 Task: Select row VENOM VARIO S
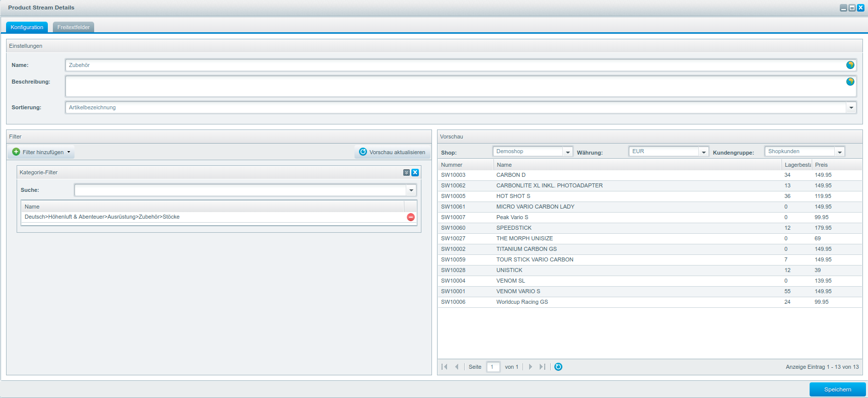pyautogui.click(x=649, y=292)
